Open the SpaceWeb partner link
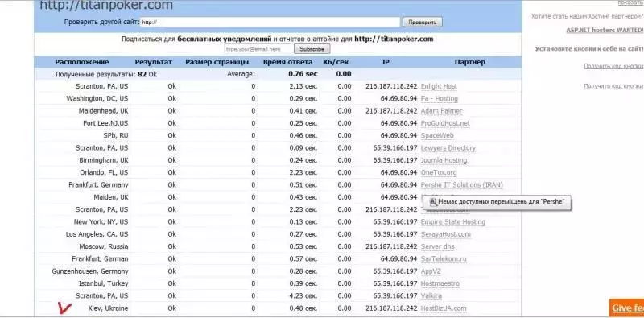 pyautogui.click(x=437, y=135)
